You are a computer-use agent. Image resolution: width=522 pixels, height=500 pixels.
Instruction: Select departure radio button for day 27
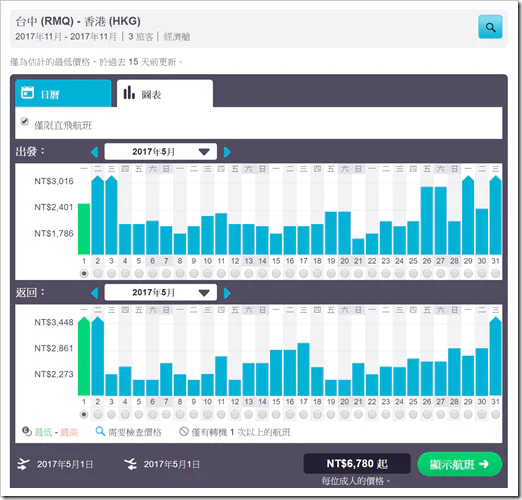tap(441, 274)
